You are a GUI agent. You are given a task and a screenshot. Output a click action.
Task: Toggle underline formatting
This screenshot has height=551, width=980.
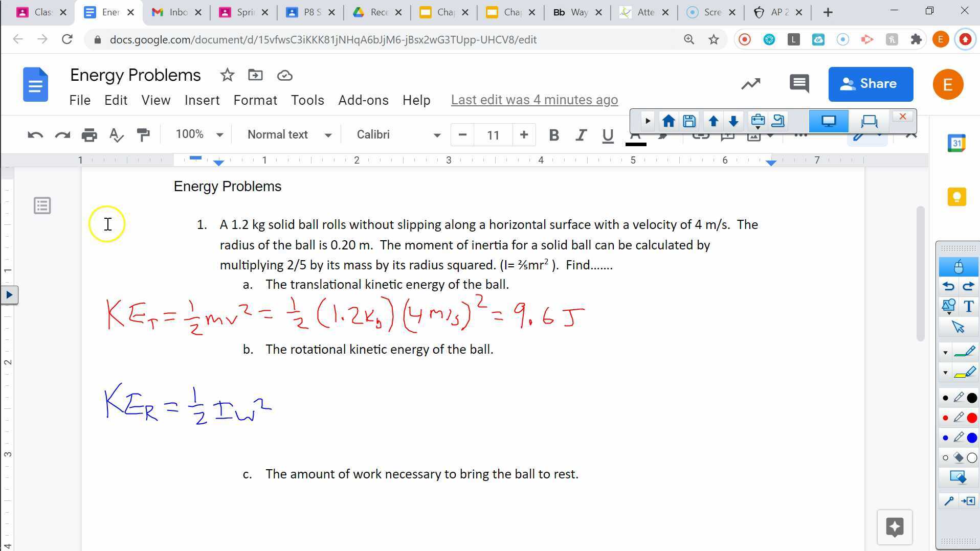pos(607,135)
